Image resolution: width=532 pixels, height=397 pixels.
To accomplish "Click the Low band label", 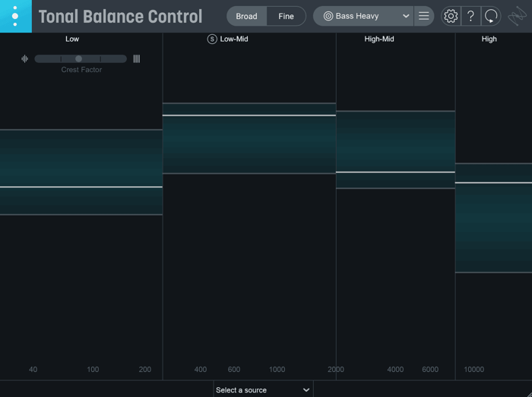I will click(72, 39).
